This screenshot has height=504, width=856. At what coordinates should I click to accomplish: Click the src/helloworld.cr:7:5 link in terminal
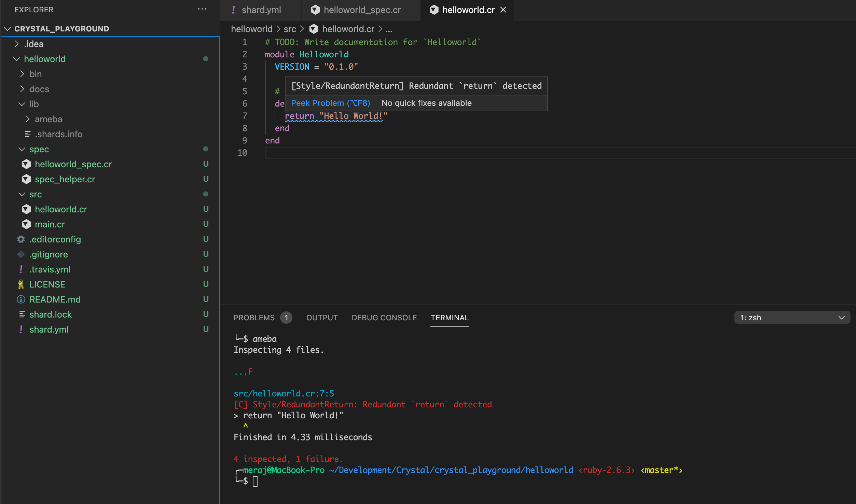pos(284,393)
